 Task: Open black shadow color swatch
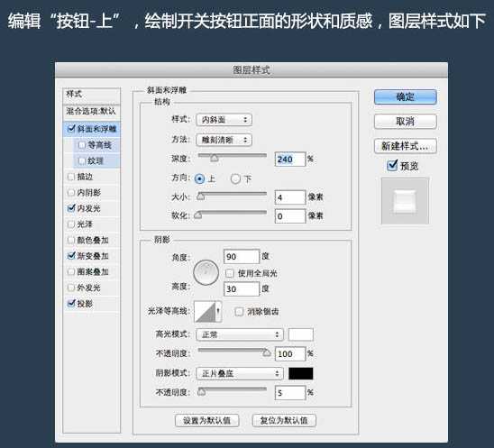click(x=301, y=374)
